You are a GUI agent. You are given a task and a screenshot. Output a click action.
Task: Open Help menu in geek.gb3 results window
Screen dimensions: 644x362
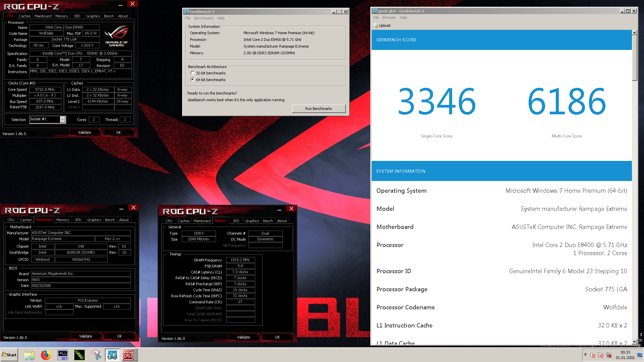pyautogui.click(x=403, y=17)
